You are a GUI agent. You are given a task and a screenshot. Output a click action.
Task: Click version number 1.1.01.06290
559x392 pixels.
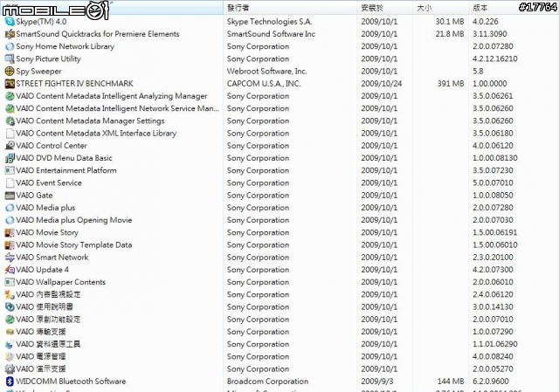click(495, 344)
